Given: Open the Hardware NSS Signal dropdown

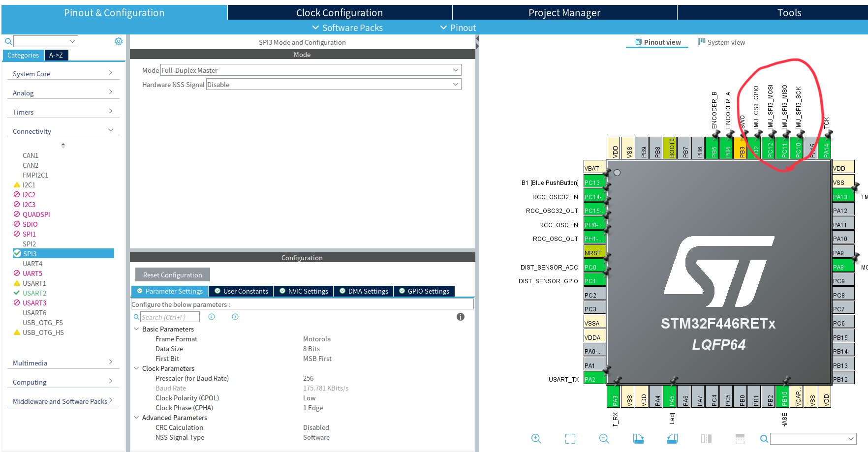Looking at the screenshot, I should point(334,85).
